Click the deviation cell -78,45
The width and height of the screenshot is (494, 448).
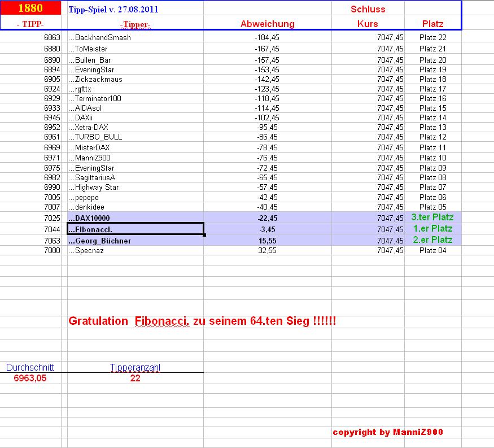coord(267,147)
